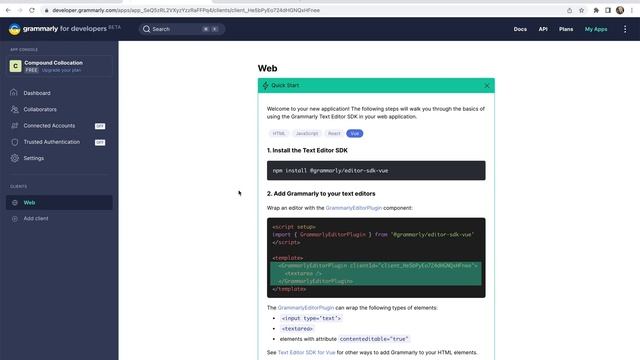Click GrammarlyEditorPlugin link below code block

306,308
